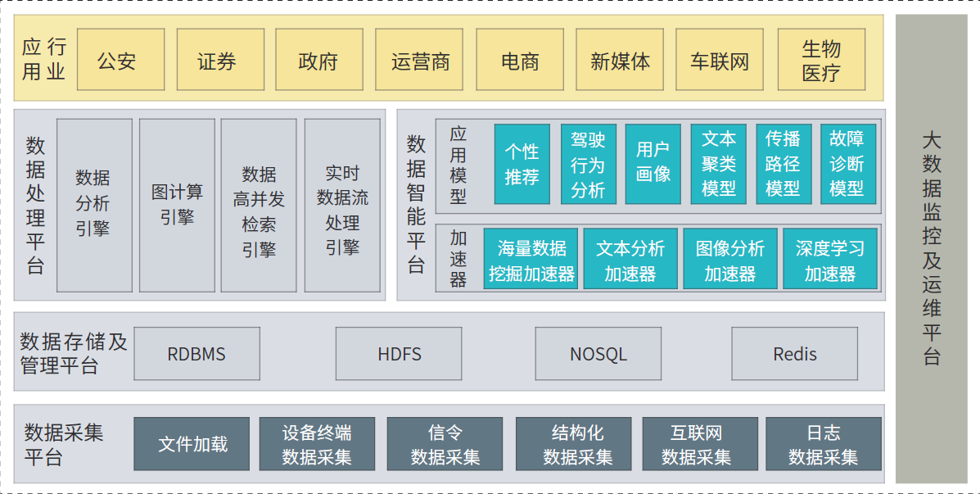Click the 大数据监控及运维平台 vertical bar
The height and width of the screenshot is (494, 980).
tap(931, 248)
